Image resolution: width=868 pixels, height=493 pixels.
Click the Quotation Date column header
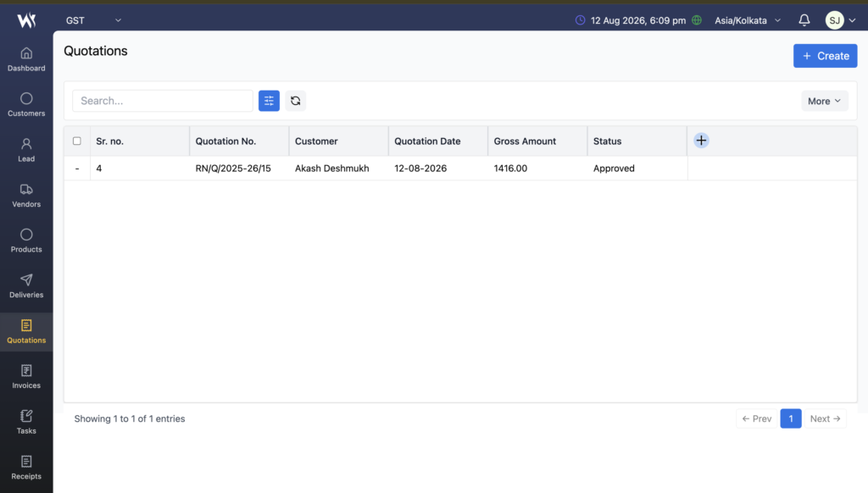[438, 141]
